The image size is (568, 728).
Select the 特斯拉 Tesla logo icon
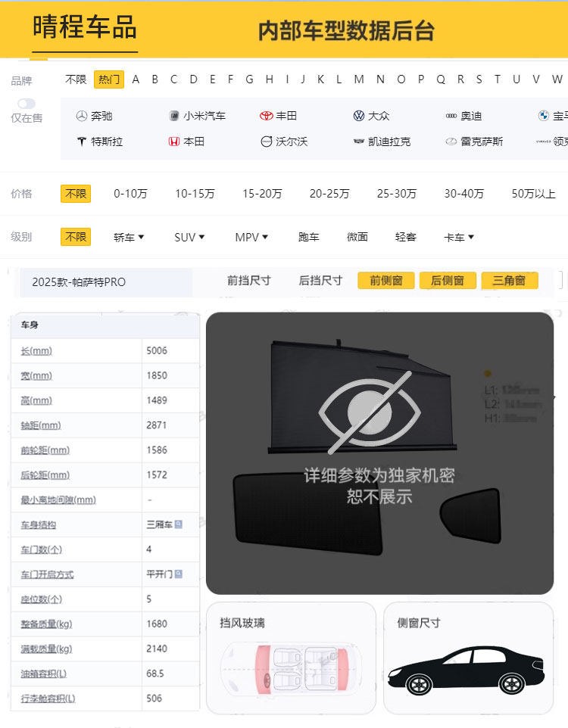[82, 142]
